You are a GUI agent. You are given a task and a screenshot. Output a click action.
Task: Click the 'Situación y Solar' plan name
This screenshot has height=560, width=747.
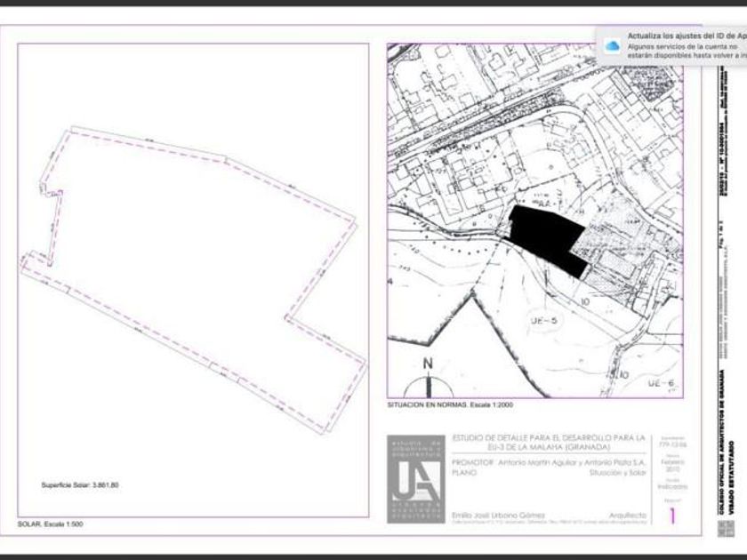617,473
